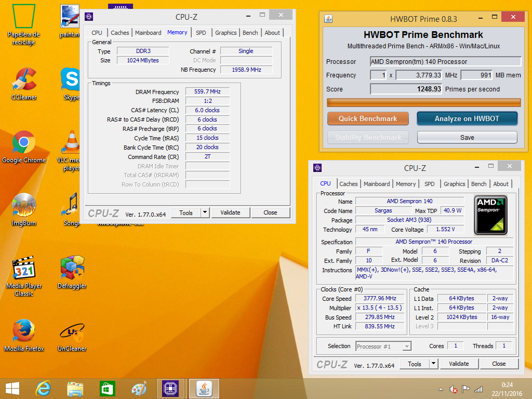Click the Processor name field in HWBOT Prime

point(445,61)
